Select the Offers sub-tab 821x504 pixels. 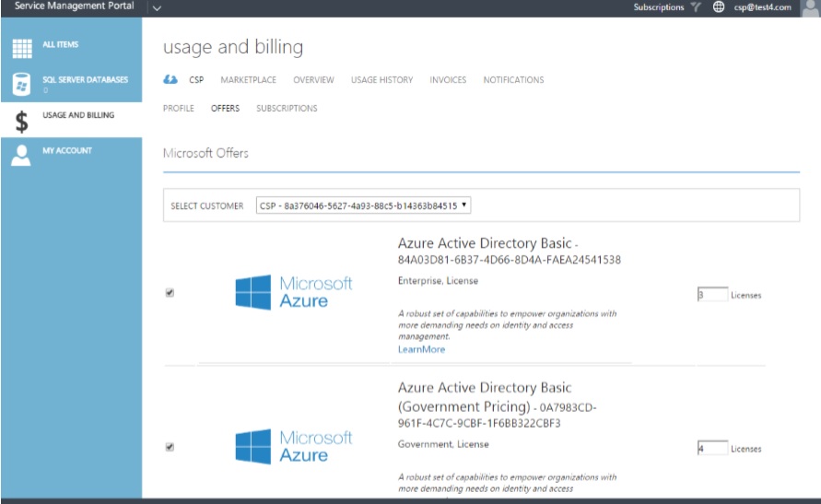coord(225,109)
